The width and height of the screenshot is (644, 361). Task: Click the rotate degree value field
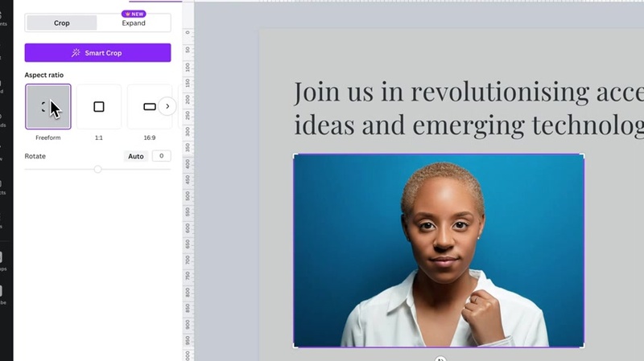pos(162,156)
